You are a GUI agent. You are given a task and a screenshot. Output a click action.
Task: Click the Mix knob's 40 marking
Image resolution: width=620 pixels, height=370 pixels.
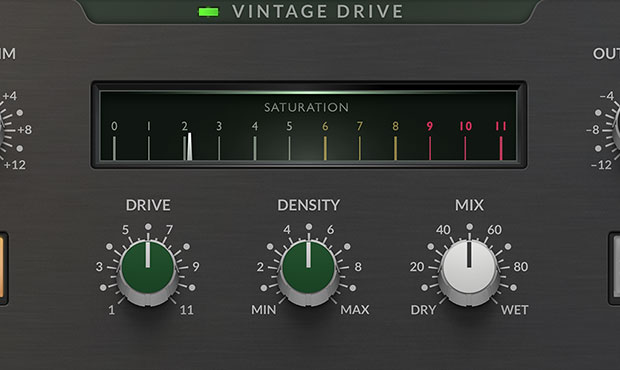click(x=443, y=230)
